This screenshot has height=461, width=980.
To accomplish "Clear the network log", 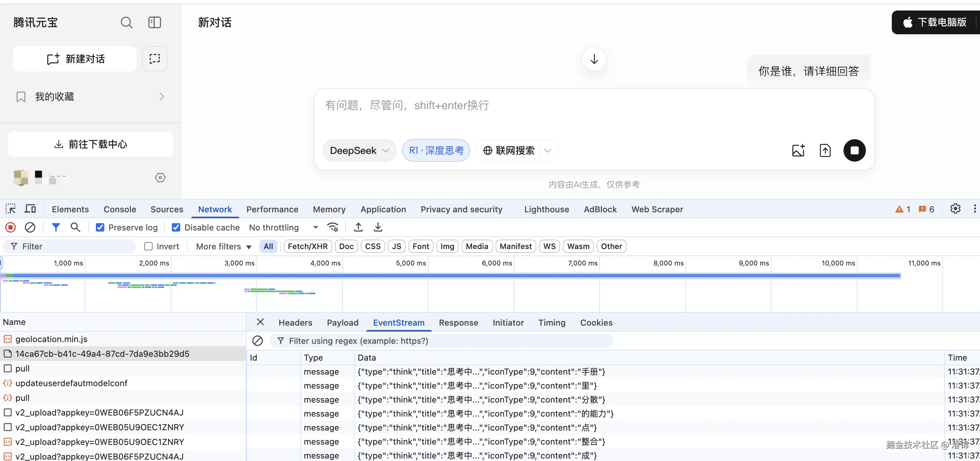I will coord(30,227).
